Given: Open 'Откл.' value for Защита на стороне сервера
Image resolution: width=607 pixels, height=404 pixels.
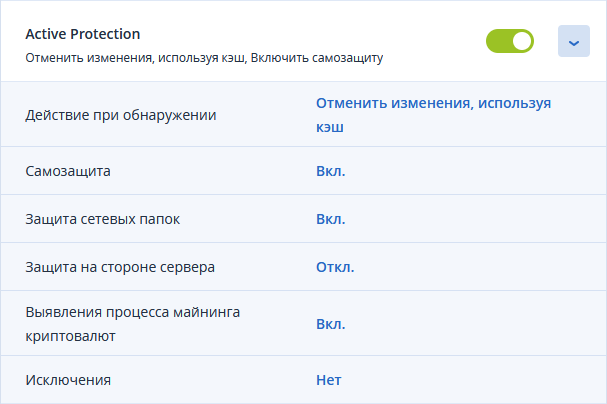Looking at the screenshot, I should (x=335, y=267).
